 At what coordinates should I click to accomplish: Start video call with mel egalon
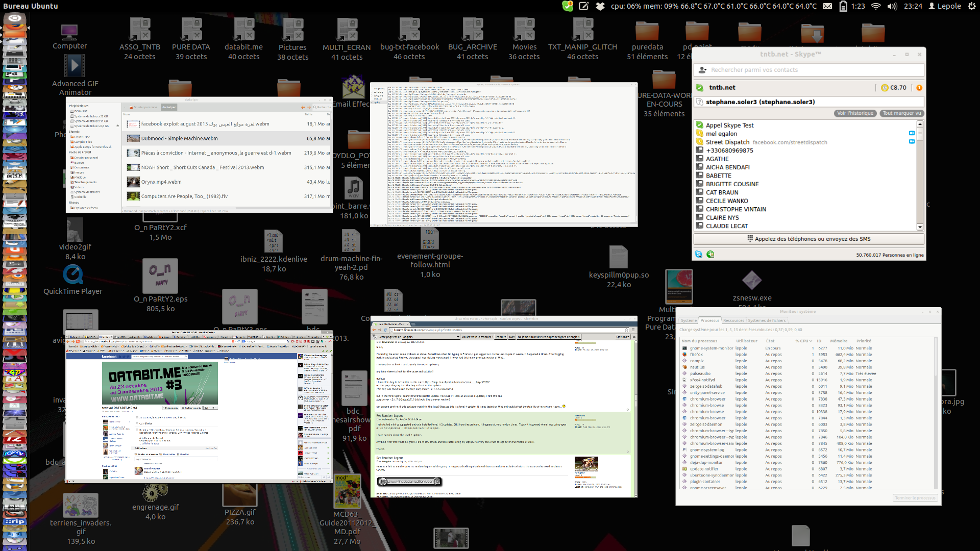912,133
